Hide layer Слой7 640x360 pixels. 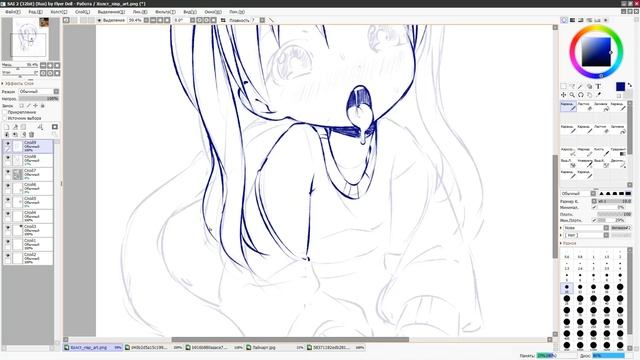(7, 172)
